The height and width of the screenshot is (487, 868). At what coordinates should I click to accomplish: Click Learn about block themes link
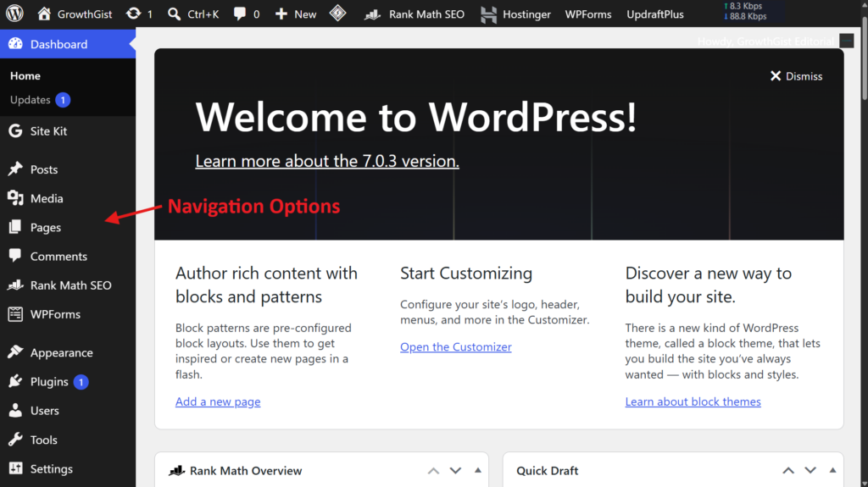coord(693,401)
